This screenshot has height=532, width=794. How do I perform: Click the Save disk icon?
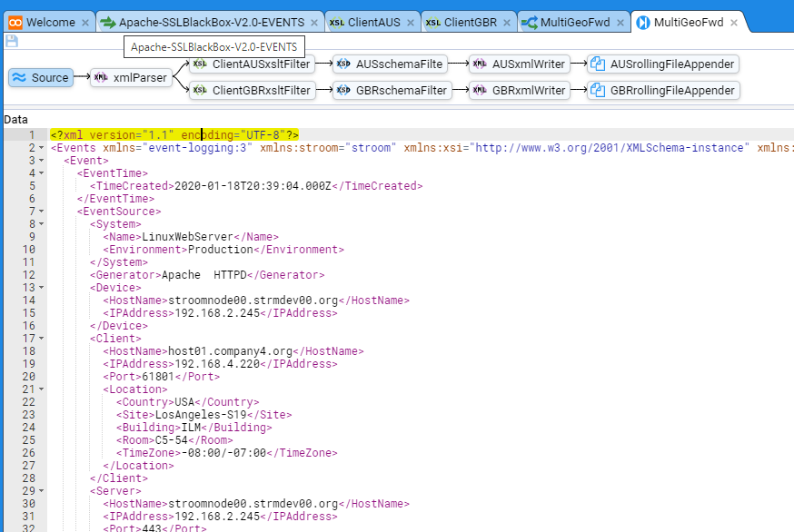12,41
